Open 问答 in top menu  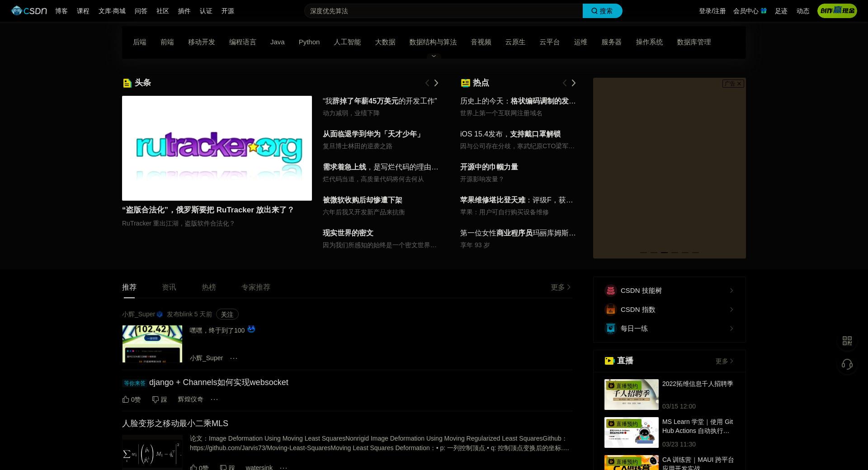[x=141, y=11]
